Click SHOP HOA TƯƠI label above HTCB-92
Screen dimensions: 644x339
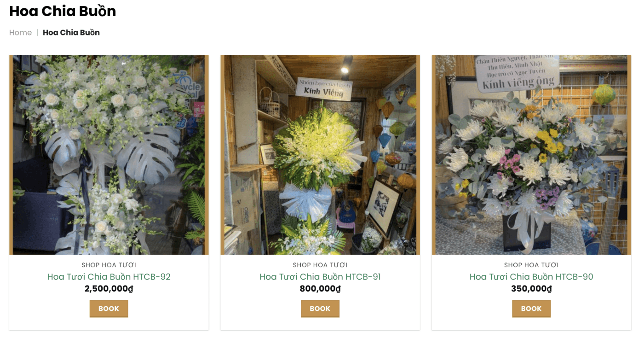point(109,265)
